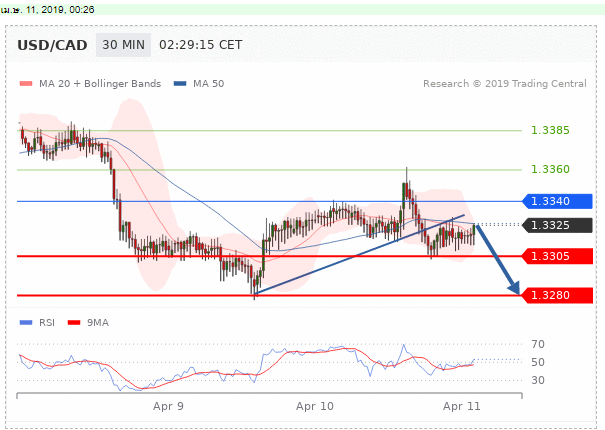Click the RSI 50 level label
Screen dimensions: 605x430
538,362
